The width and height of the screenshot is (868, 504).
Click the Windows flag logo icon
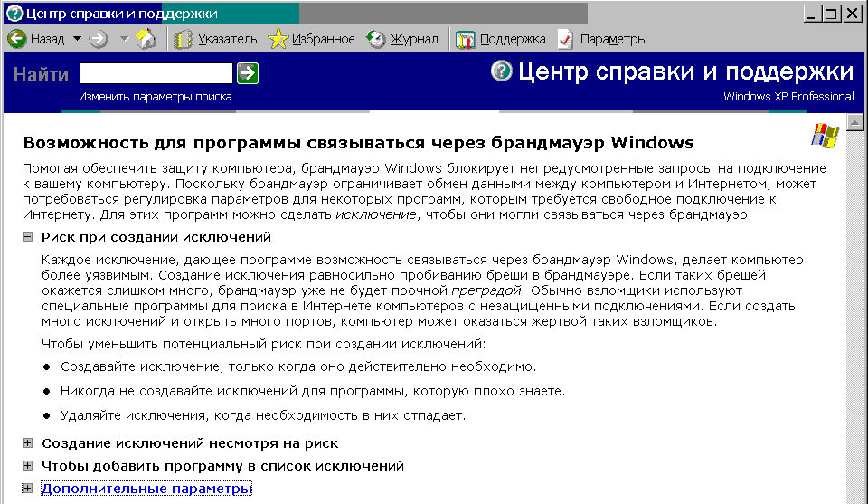pos(825,136)
